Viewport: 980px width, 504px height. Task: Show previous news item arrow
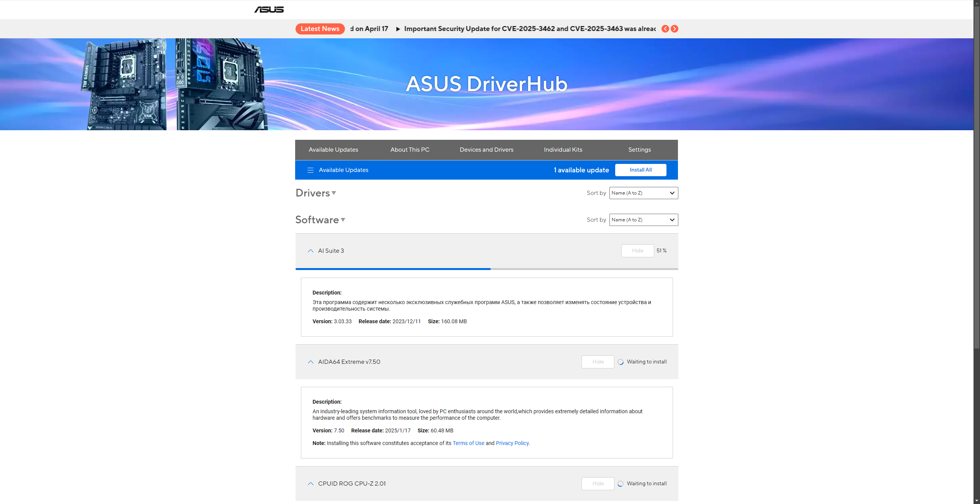[x=665, y=29]
